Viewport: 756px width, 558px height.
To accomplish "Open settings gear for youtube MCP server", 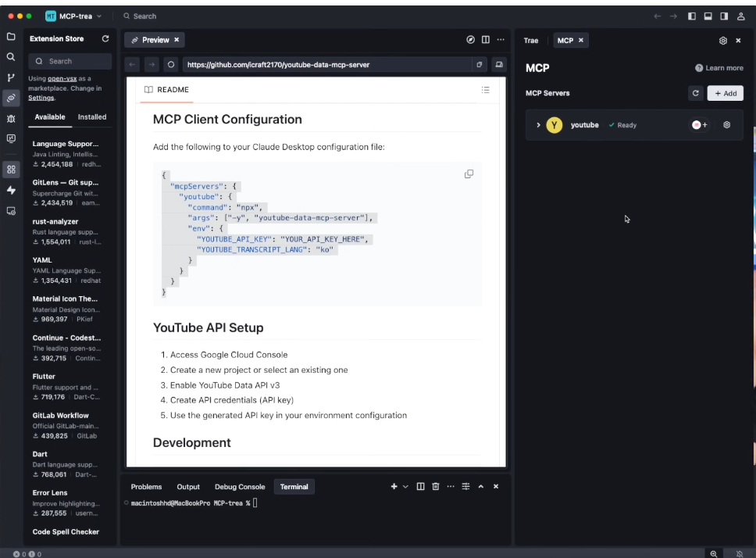I will coord(726,124).
